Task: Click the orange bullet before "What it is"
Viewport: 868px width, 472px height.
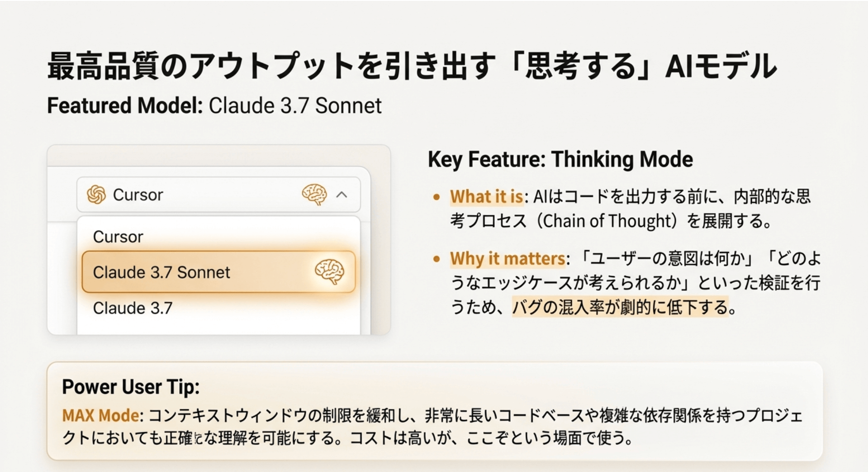Action: click(437, 197)
